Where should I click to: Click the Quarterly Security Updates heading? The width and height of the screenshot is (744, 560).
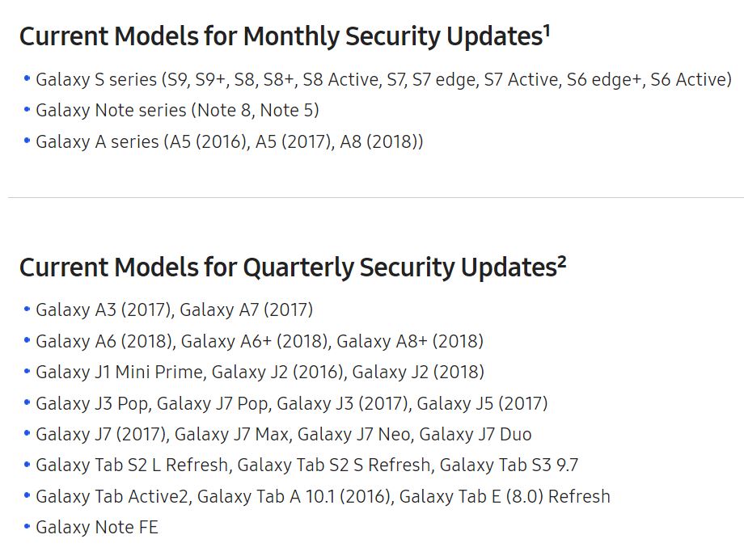[293, 267]
